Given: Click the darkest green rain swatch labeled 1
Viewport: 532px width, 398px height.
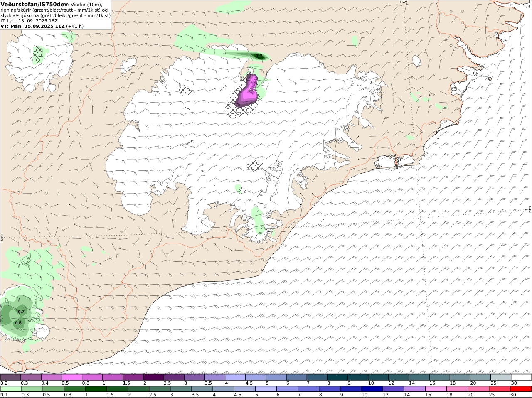Looking at the screenshot, I should pyautogui.click(x=96, y=389).
